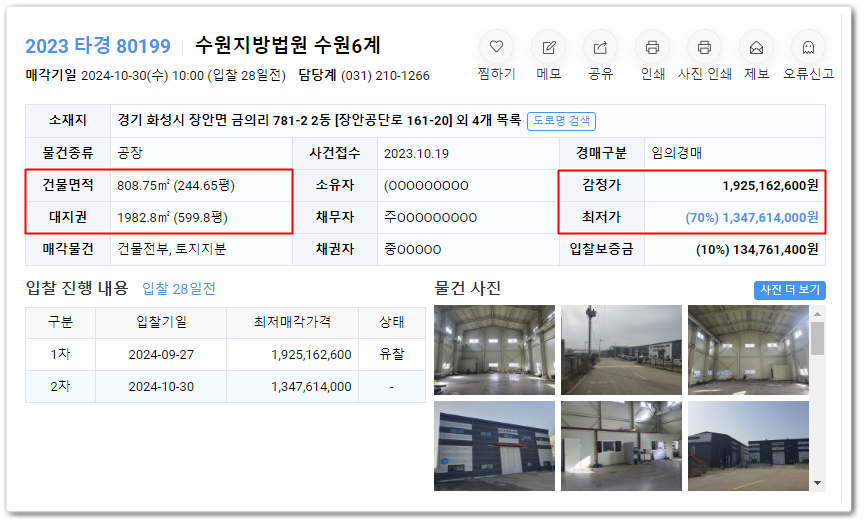Click the 제보 report envelope icon

pos(756,47)
